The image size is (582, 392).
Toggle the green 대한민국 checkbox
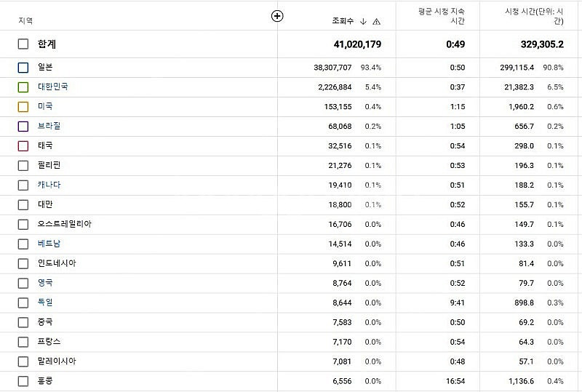click(x=23, y=87)
